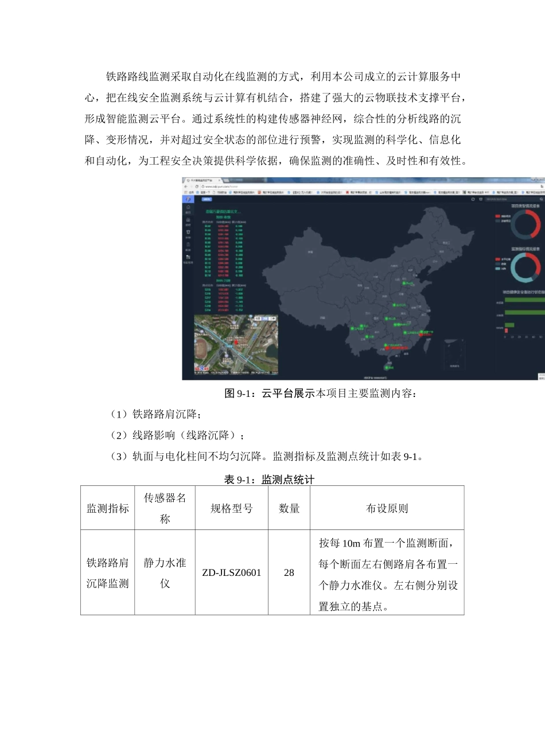Click the blue button at dashboard top-left
Viewport: 545px width, 756px height.
click(x=207, y=199)
